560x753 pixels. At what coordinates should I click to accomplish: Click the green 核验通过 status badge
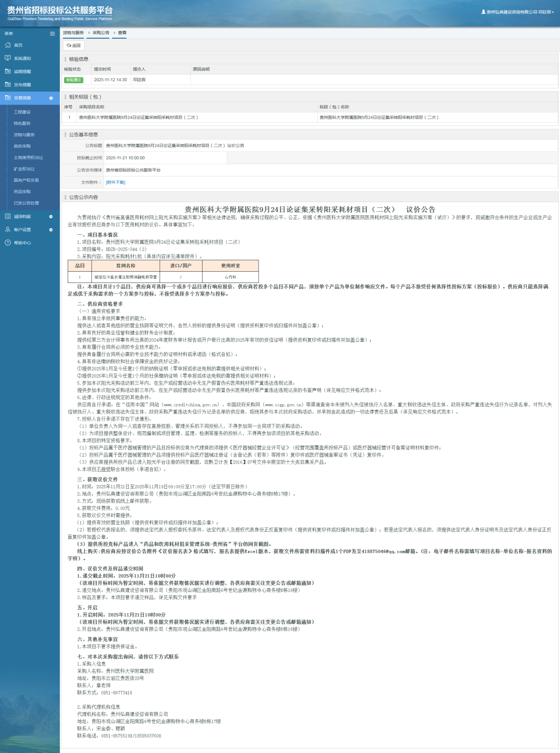click(x=73, y=80)
